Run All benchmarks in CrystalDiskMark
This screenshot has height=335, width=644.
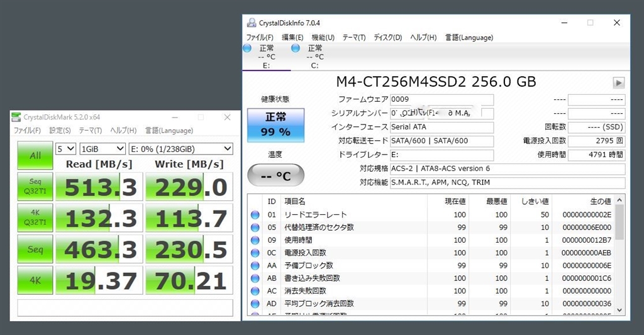35,155
